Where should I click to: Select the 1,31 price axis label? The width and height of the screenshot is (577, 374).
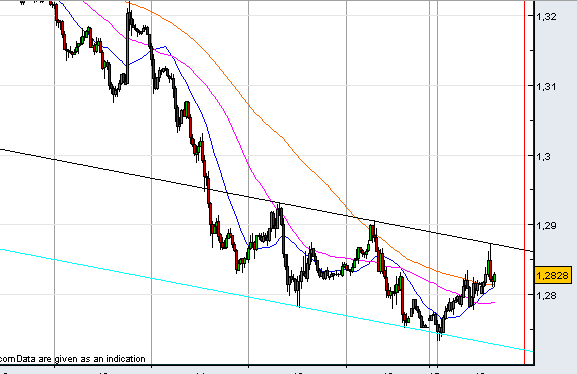[546, 87]
